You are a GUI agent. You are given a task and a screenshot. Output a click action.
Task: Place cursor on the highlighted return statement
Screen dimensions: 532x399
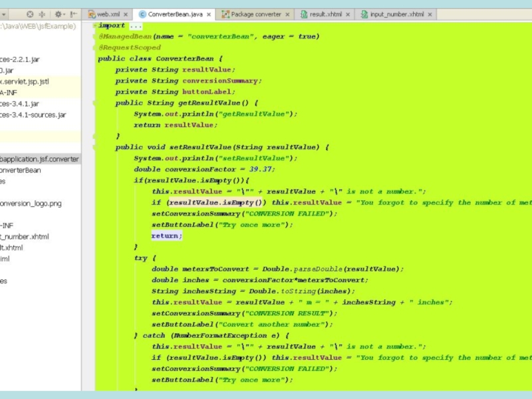166,236
